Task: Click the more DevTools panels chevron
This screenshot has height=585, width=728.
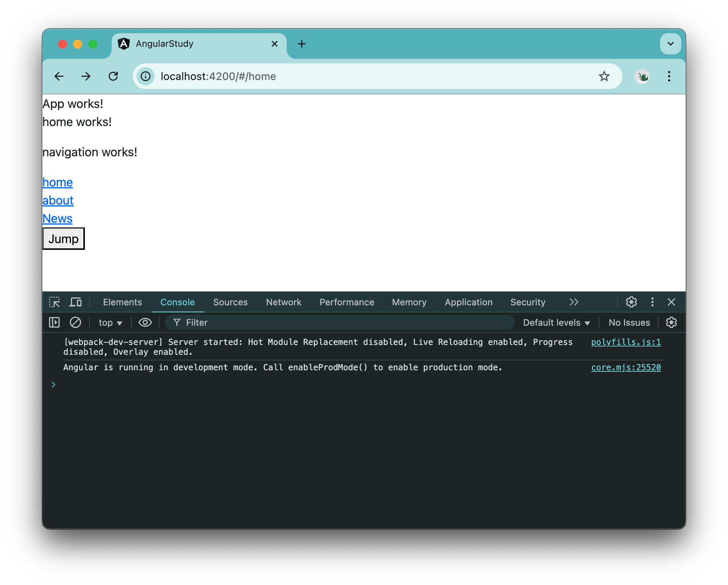Action: pos(573,302)
